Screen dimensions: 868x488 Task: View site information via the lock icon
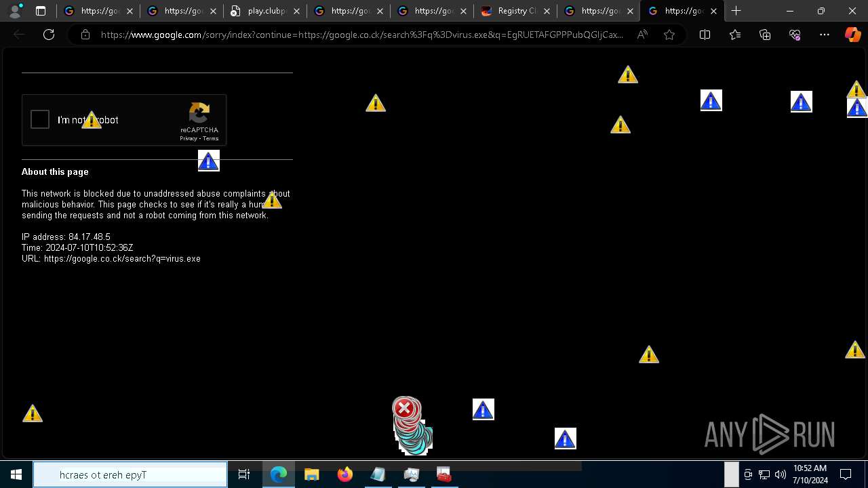[x=85, y=35]
